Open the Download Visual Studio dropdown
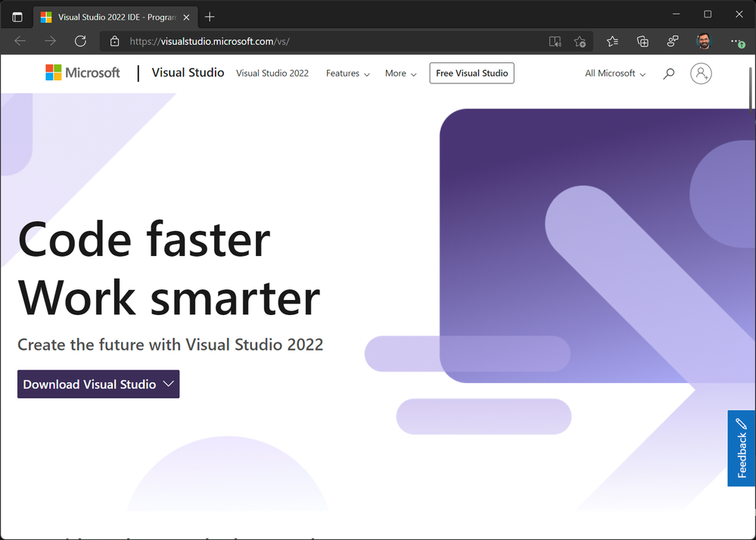The height and width of the screenshot is (540, 756). coord(98,384)
